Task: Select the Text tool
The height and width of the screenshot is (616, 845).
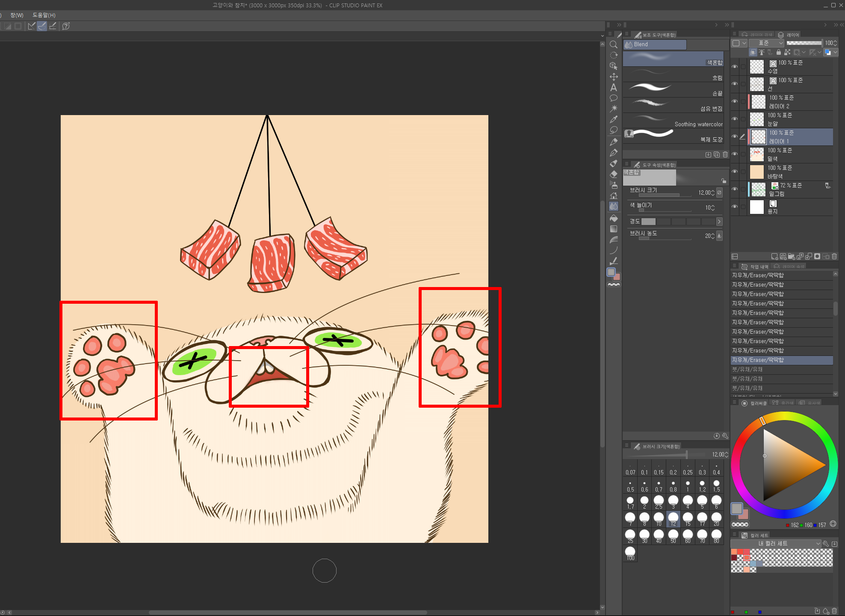Action: (x=614, y=88)
